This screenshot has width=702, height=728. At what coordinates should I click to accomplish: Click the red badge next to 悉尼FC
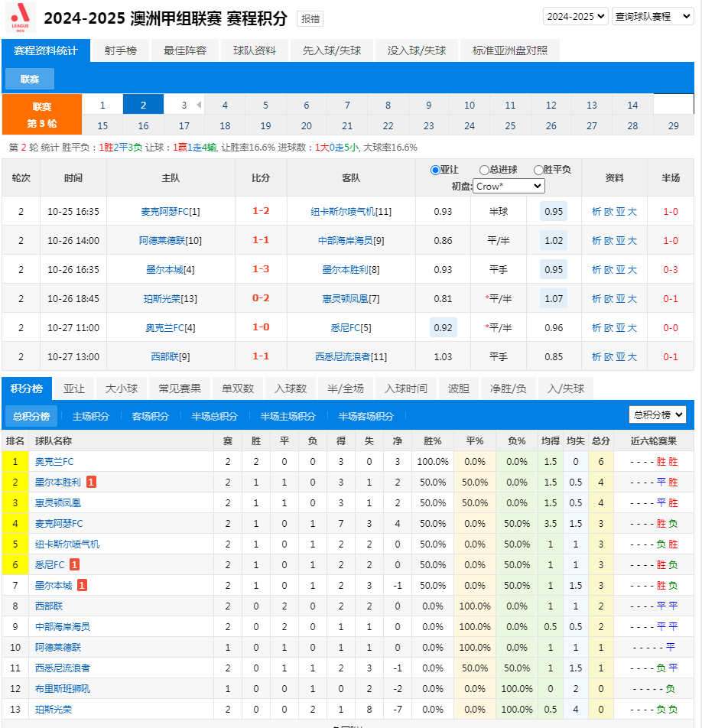click(x=74, y=564)
